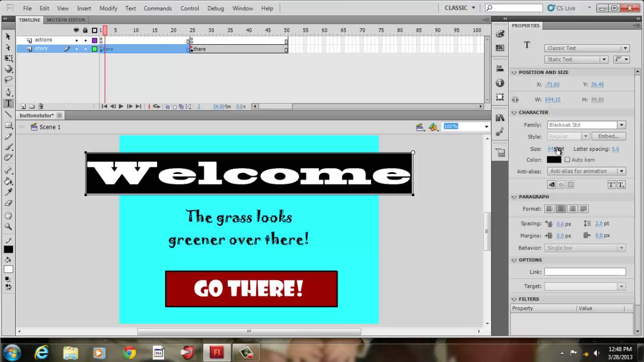This screenshot has width=644, height=362.
Task: Select the Zoom magnifier tool
Action: coord(8,227)
